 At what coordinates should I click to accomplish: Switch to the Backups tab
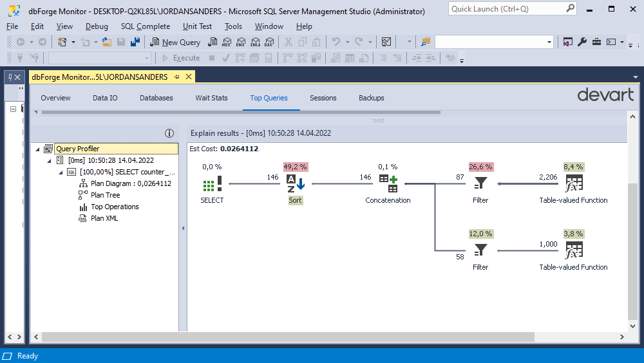[372, 98]
